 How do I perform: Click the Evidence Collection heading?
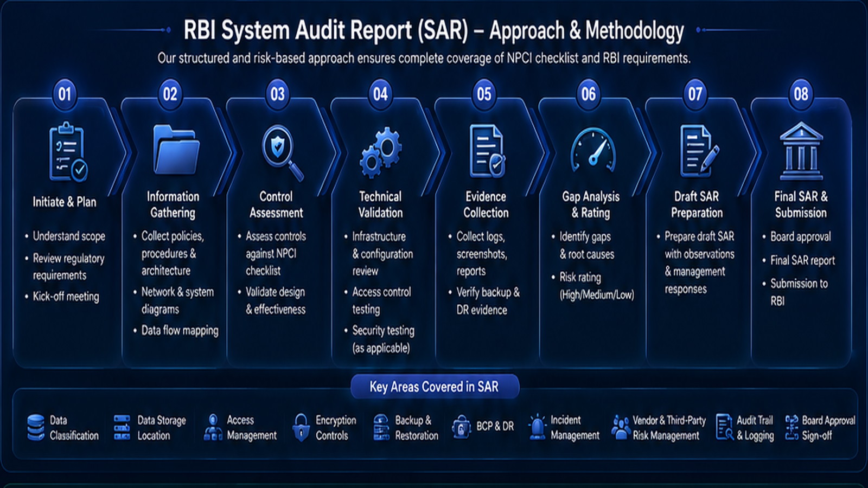[486, 204]
